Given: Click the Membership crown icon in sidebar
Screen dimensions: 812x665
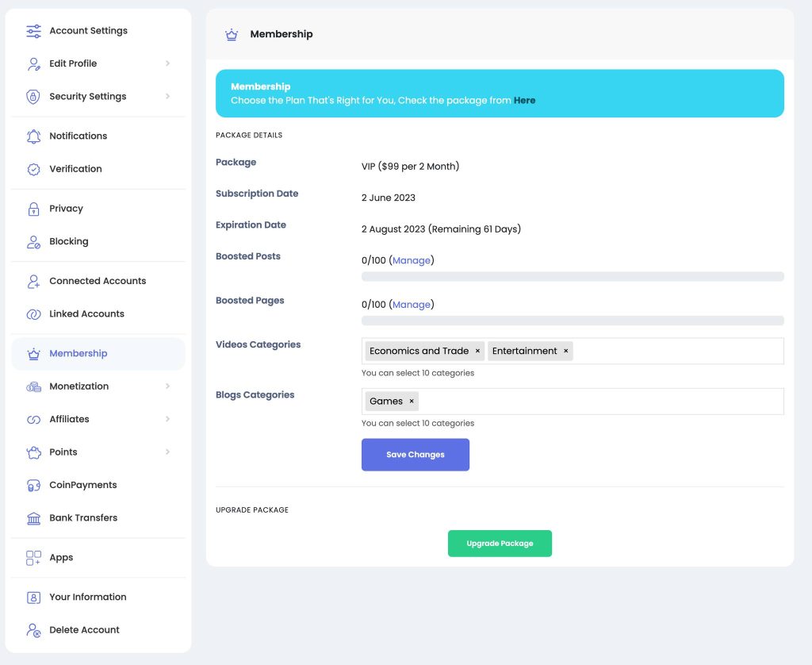Looking at the screenshot, I should (33, 353).
